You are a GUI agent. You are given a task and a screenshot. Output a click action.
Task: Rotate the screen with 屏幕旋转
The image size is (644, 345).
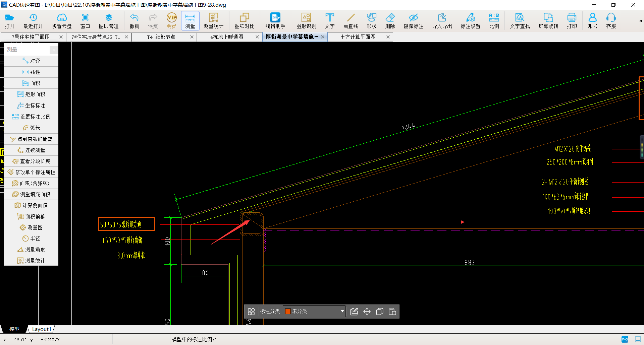(548, 21)
